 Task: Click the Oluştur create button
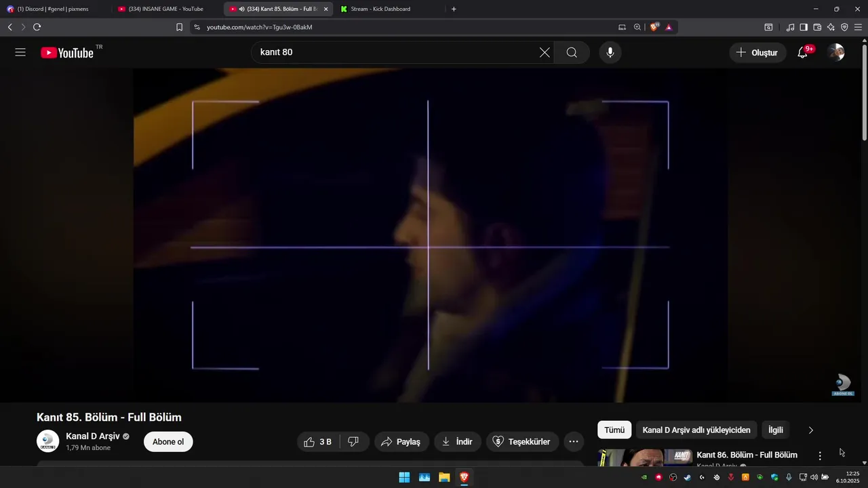(757, 52)
